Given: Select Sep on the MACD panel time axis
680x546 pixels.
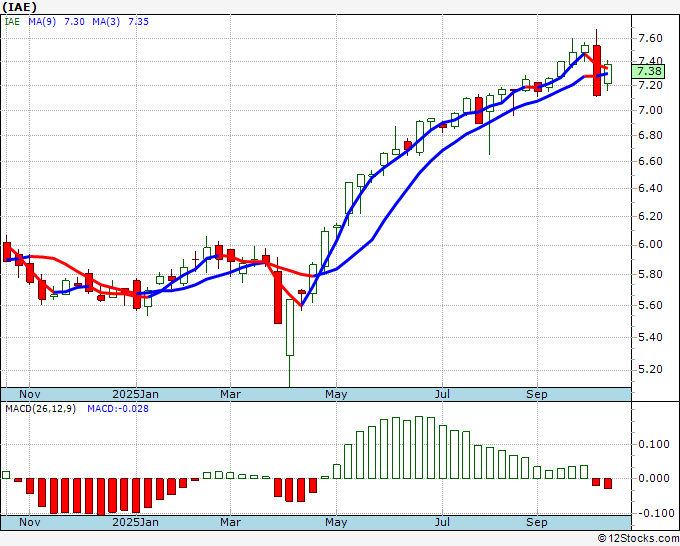Looking at the screenshot, I should tap(537, 522).
